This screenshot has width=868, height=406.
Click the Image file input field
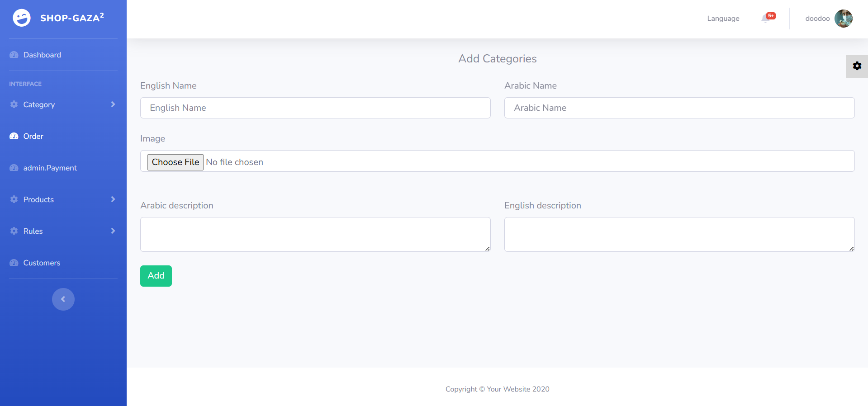click(x=498, y=161)
